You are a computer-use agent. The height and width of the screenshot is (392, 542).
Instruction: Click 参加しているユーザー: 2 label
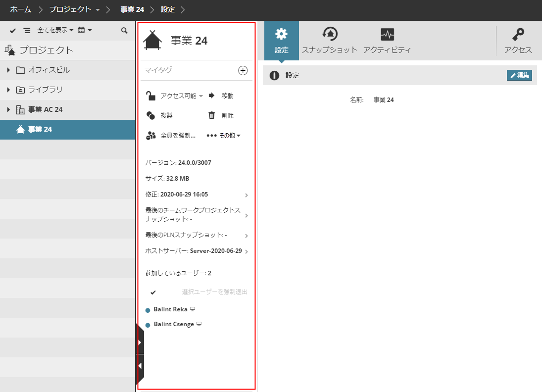tap(178, 273)
